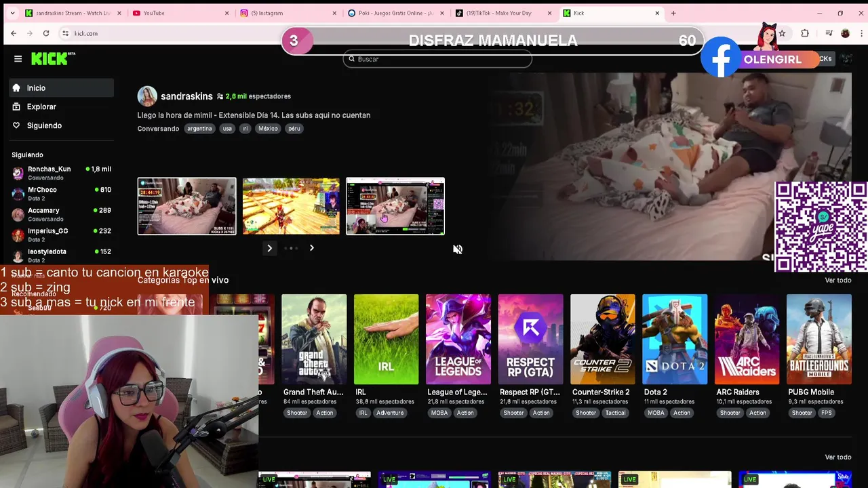Open the Respect RP (GTA) category card
The height and width of the screenshot is (488, 868).
[530, 339]
